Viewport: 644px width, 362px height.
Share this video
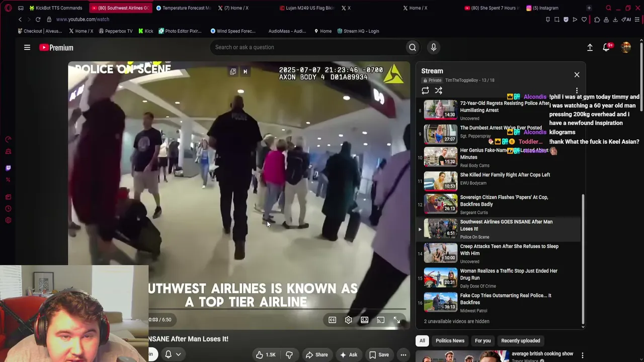317,355
